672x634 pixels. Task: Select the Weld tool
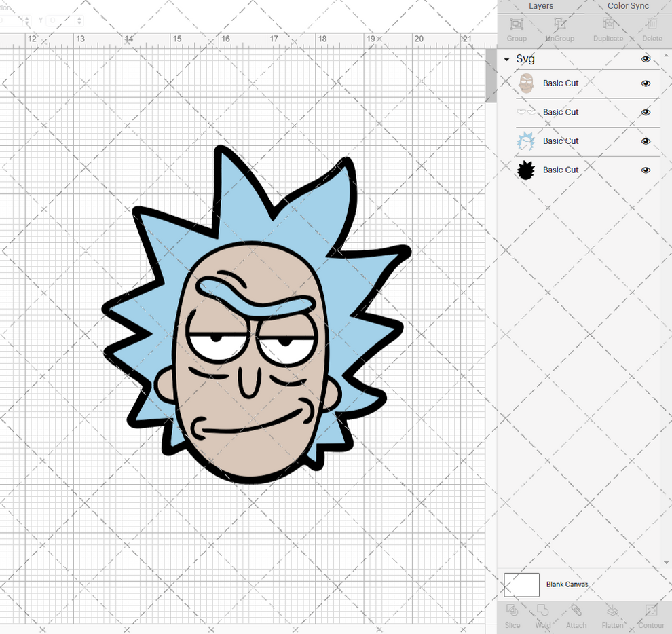(543, 616)
